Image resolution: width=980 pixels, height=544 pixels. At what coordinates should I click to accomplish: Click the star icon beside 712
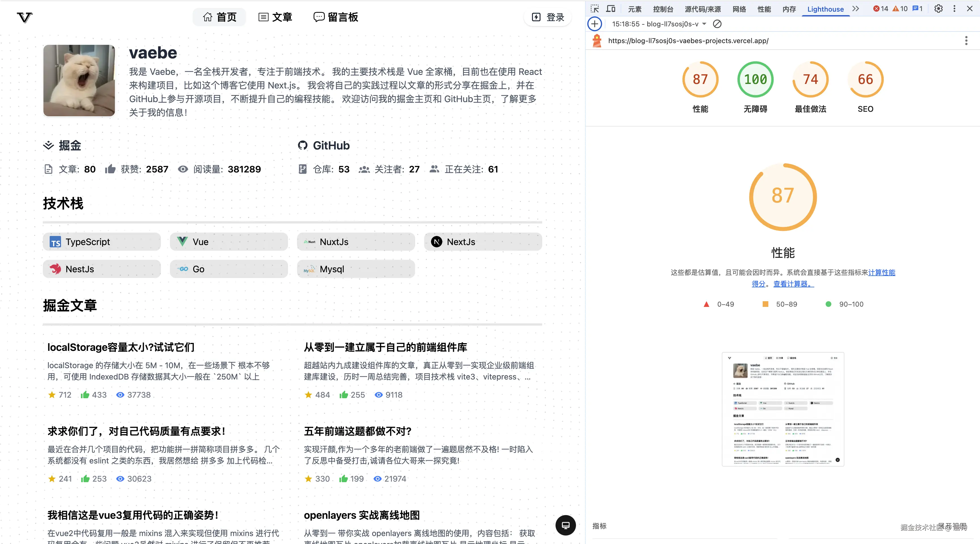click(52, 395)
